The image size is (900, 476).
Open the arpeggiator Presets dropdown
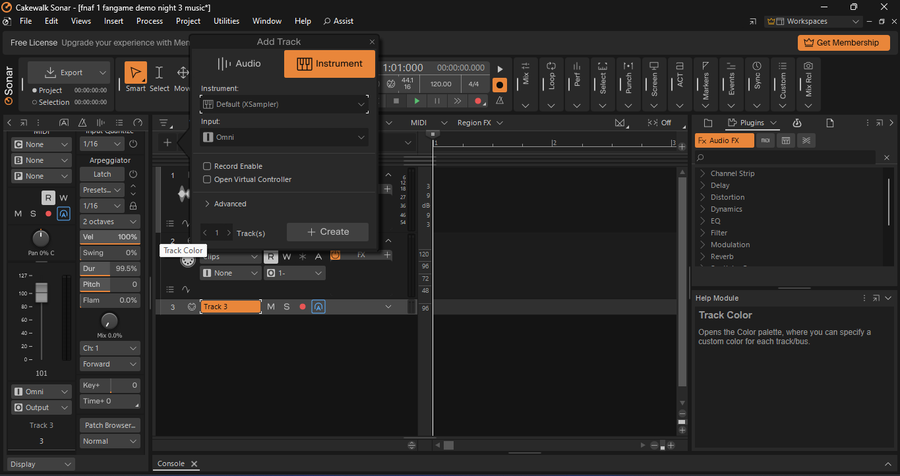[x=102, y=190]
